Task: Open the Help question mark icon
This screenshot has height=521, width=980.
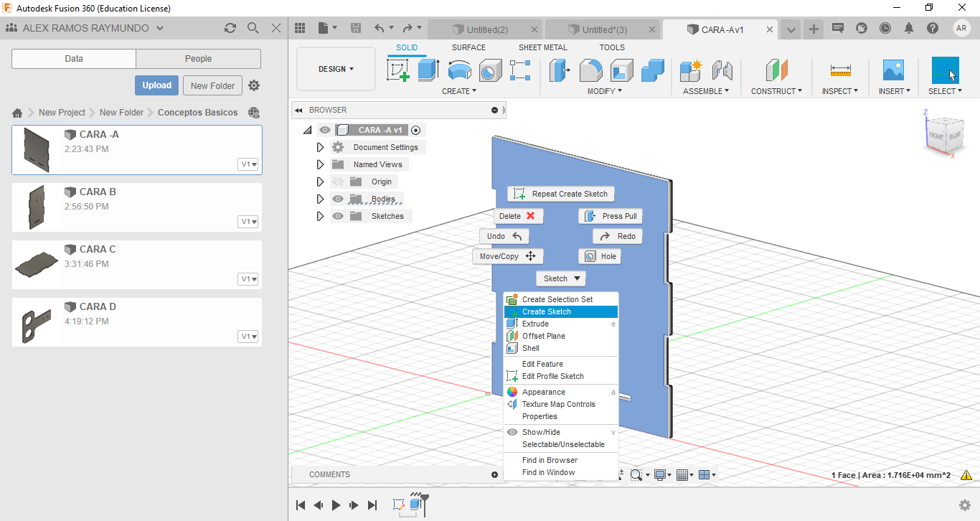Action: pos(933,28)
